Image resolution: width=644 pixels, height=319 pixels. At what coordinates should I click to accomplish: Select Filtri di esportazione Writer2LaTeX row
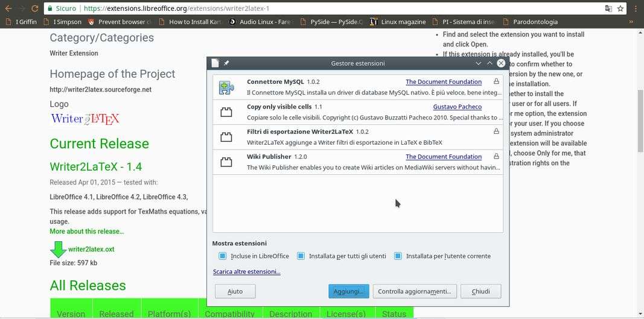(x=358, y=137)
